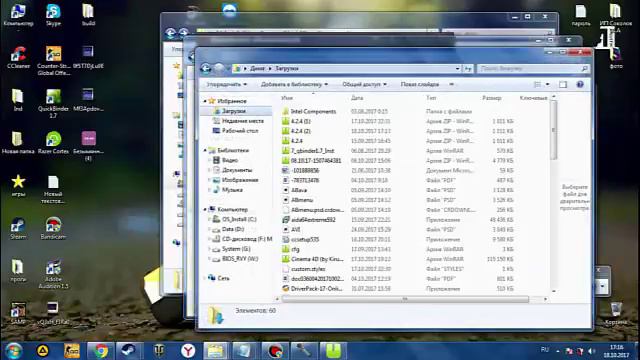640x360 pixels.
Task: Open the Корзина recycle bin
Action: click(616, 314)
